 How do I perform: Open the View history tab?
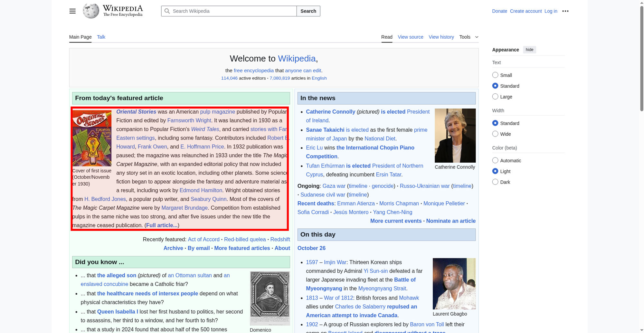pos(441,37)
